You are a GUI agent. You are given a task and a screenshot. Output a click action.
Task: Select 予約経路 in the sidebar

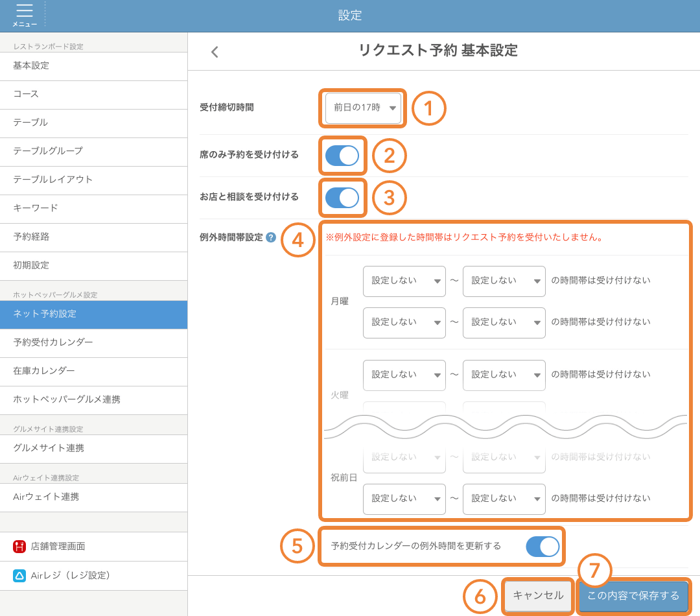click(x=93, y=237)
